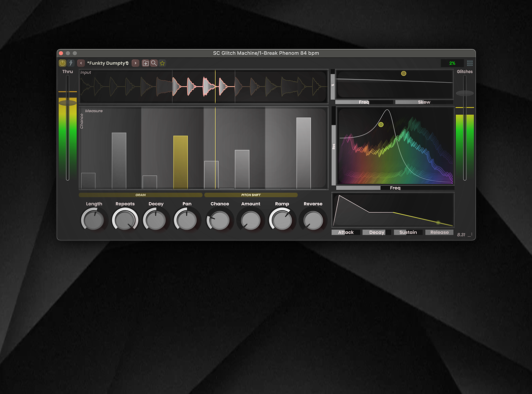Open the hamburger menu icon
532x394 pixels.
(470, 63)
